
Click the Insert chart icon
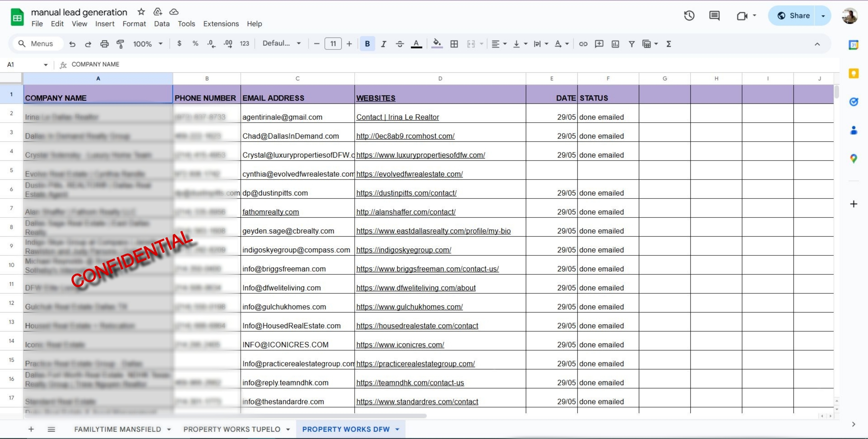[x=615, y=44]
